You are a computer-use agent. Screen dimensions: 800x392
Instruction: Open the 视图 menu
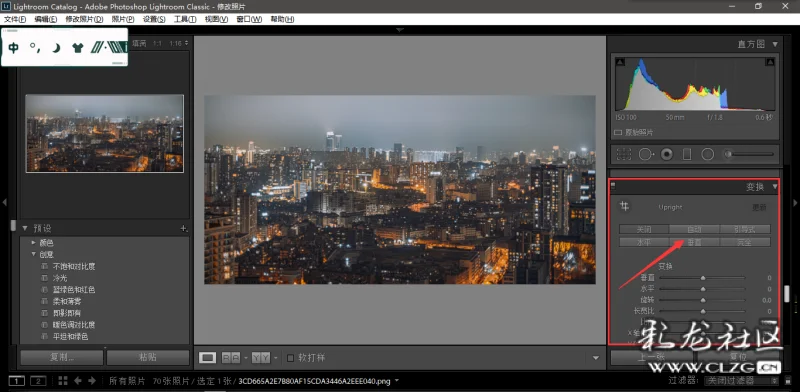pos(216,19)
